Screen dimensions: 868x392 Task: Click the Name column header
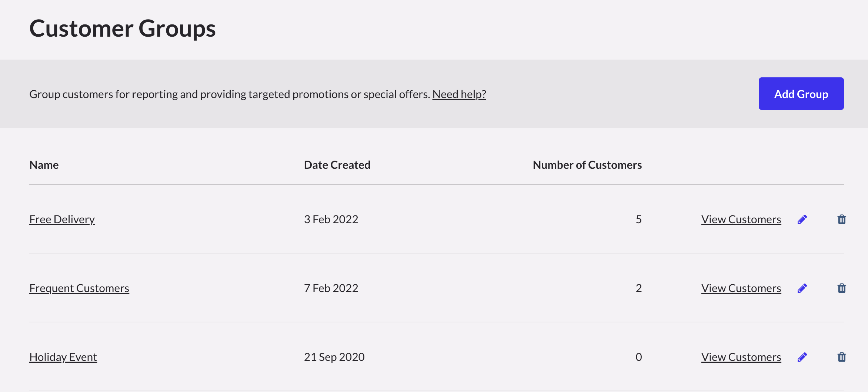tap(44, 165)
